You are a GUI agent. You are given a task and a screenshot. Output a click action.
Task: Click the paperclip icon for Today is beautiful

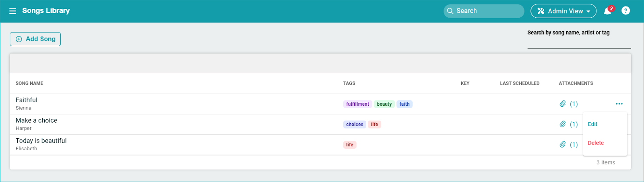pos(563,145)
